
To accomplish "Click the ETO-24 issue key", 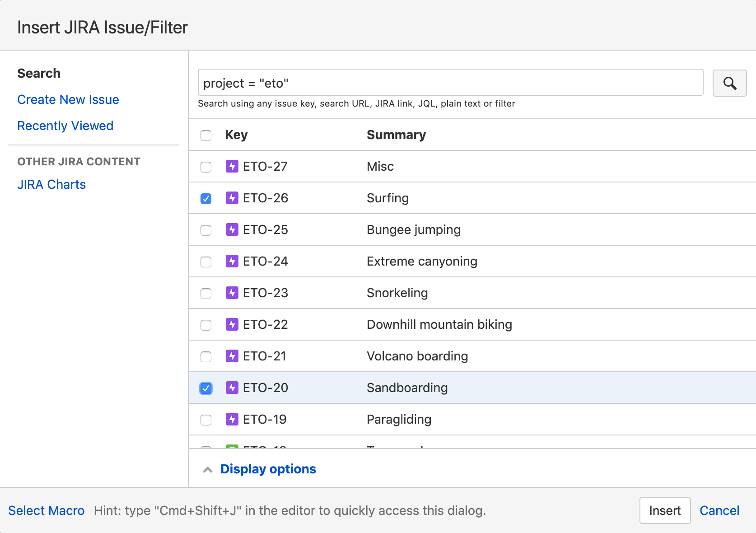I will pyautogui.click(x=266, y=261).
